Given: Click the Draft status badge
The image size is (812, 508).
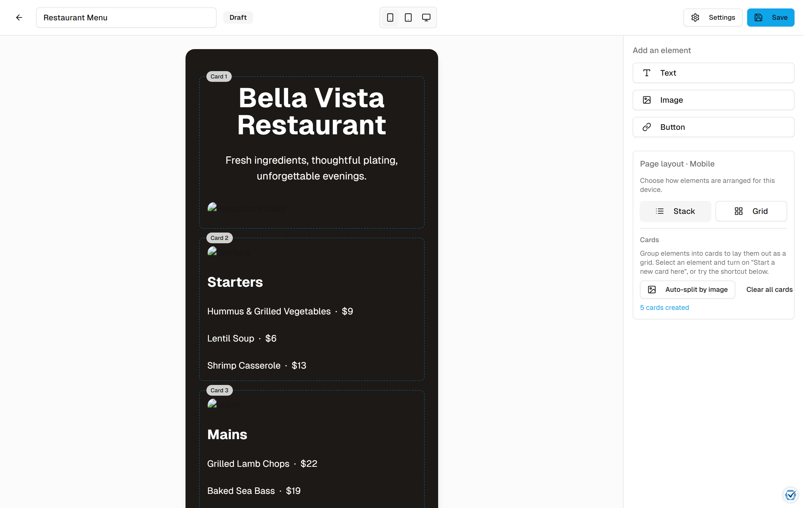Looking at the screenshot, I should [238, 17].
